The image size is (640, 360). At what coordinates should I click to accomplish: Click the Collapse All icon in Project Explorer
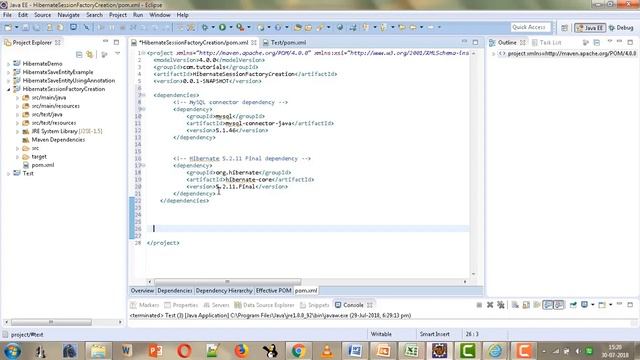pyautogui.click(x=79, y=54)
